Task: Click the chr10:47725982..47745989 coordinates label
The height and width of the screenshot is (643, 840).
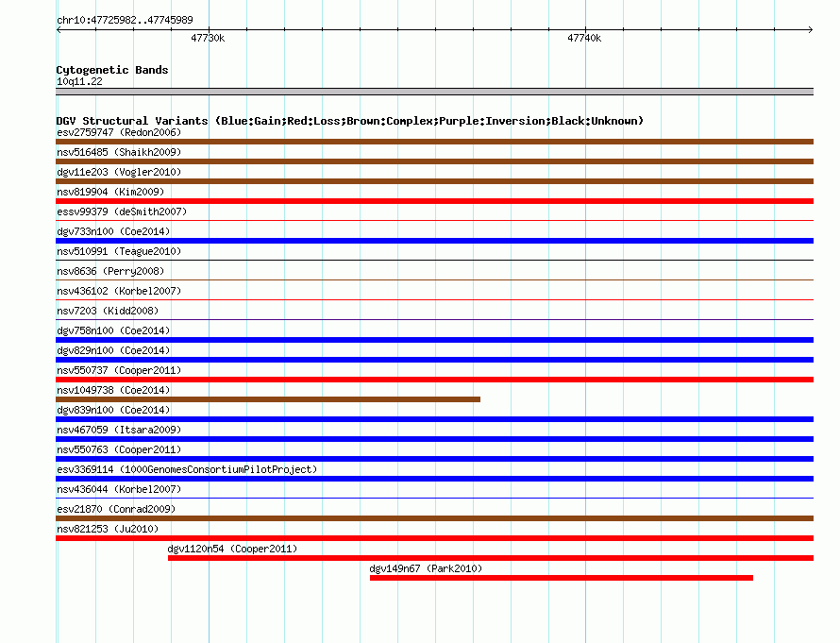Action: point(125,20)
